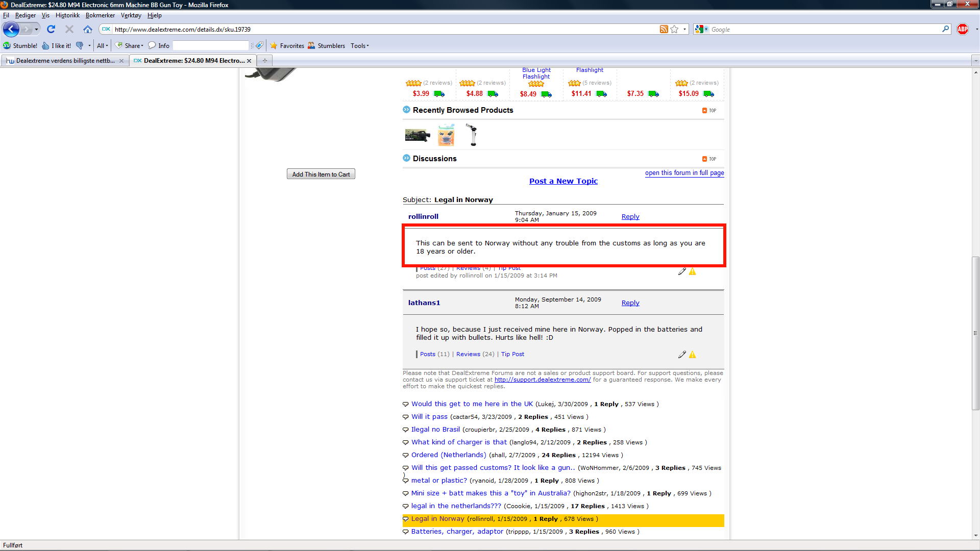Open a new tab with the plus button
This screenshot has height=551, width=980.
[265, 60]
